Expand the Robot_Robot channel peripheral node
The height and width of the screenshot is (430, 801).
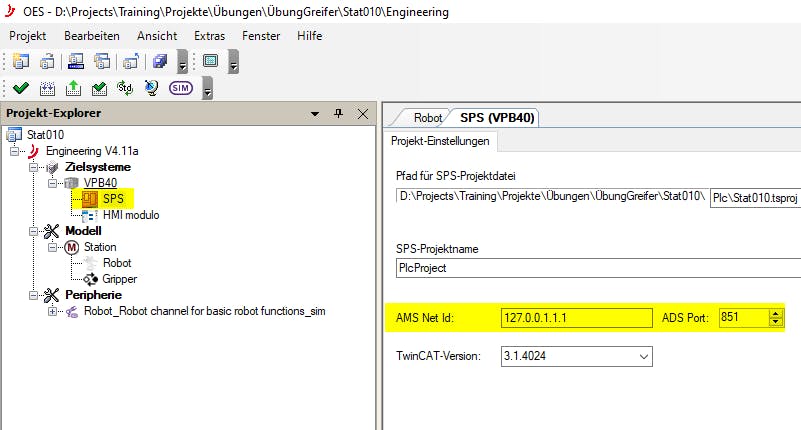52,311
